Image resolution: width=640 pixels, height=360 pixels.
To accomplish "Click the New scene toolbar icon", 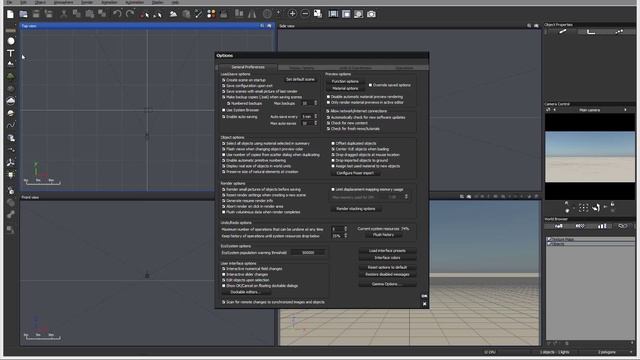I will (10, 14).
